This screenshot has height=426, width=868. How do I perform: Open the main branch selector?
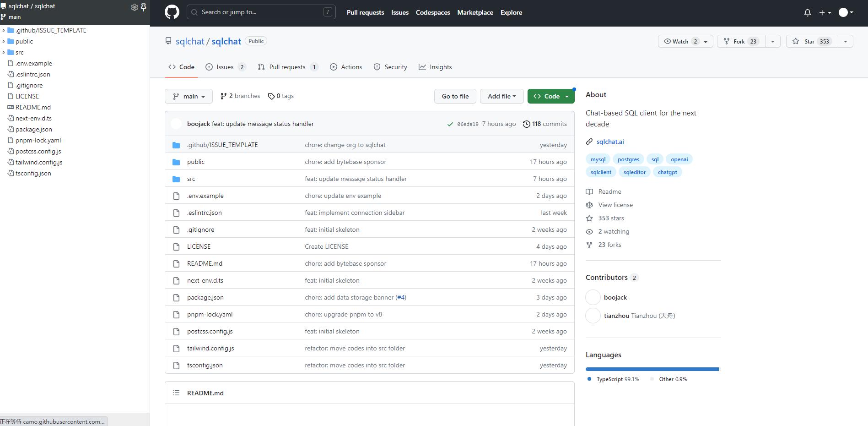[x=189, y=96]
